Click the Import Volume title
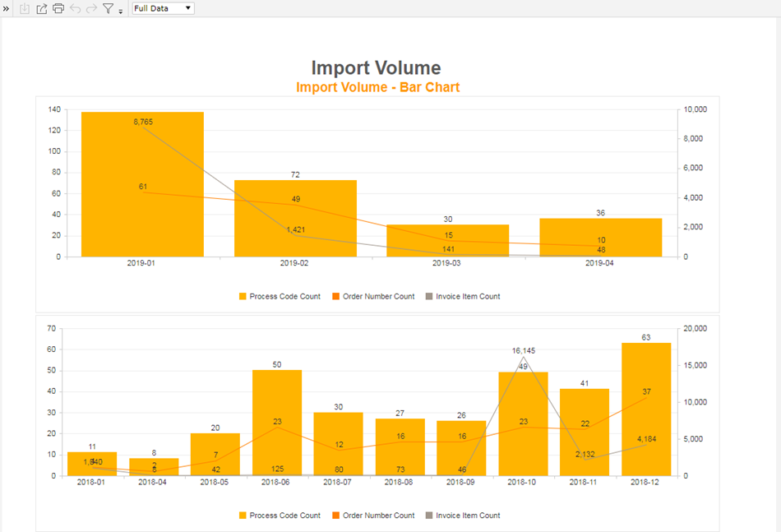 coord(376,67)
